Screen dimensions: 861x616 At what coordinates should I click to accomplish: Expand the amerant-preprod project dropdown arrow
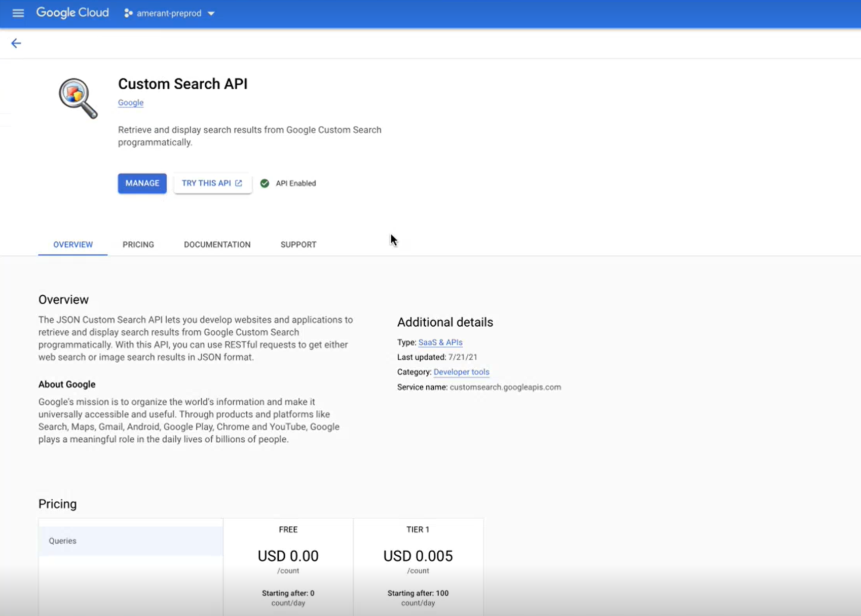211,14
